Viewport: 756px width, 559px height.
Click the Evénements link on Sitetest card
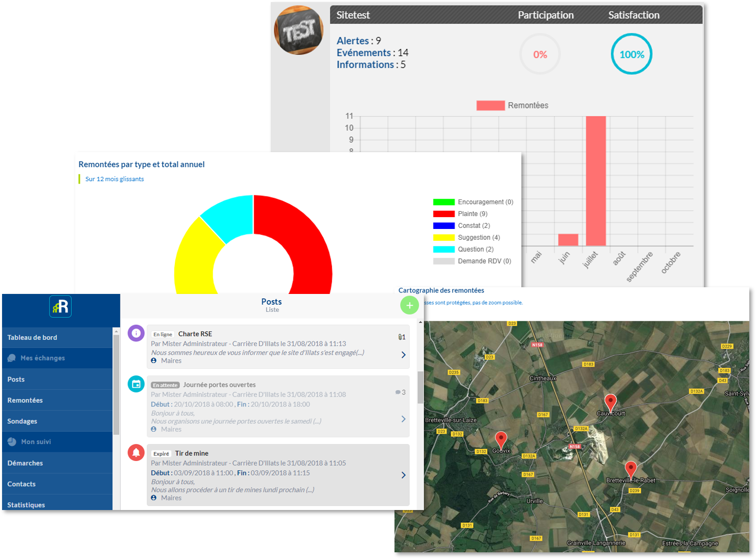coord(364,53)
